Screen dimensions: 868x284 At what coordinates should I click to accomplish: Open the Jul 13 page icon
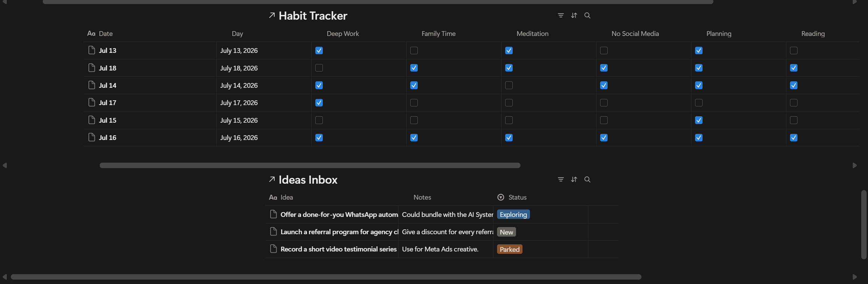[92, 50]
